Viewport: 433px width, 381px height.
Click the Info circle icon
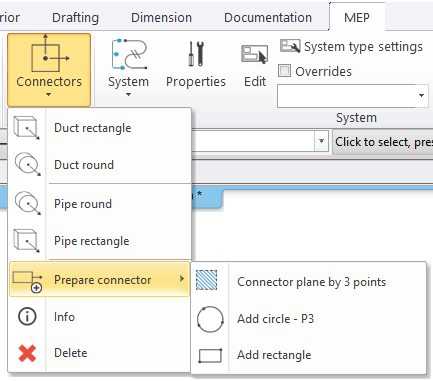click(x=27, y=316)
